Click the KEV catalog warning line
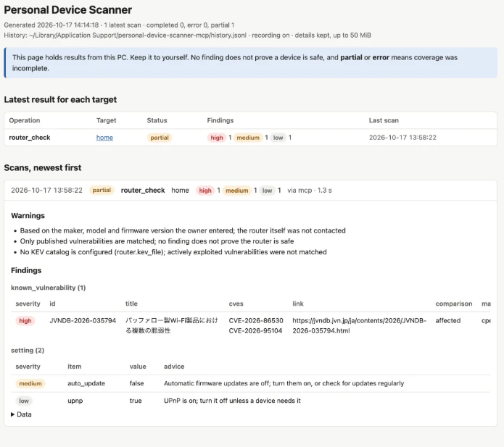The width and height of the screenshot is (504, 447). (x=173, y=252)
